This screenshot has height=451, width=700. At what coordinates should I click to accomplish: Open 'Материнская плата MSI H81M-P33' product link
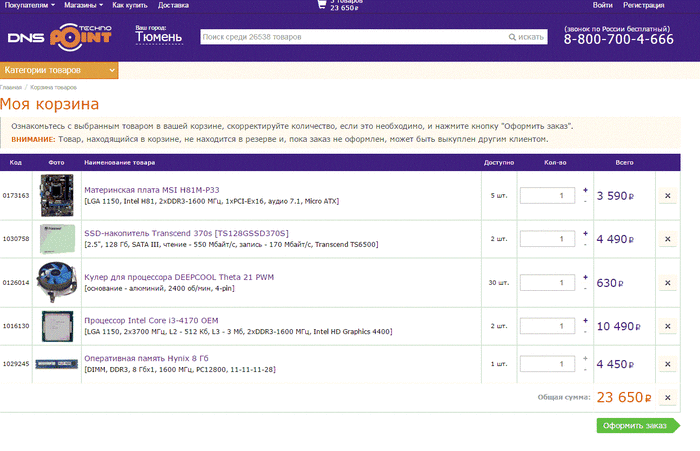click(x=152, y=190)
